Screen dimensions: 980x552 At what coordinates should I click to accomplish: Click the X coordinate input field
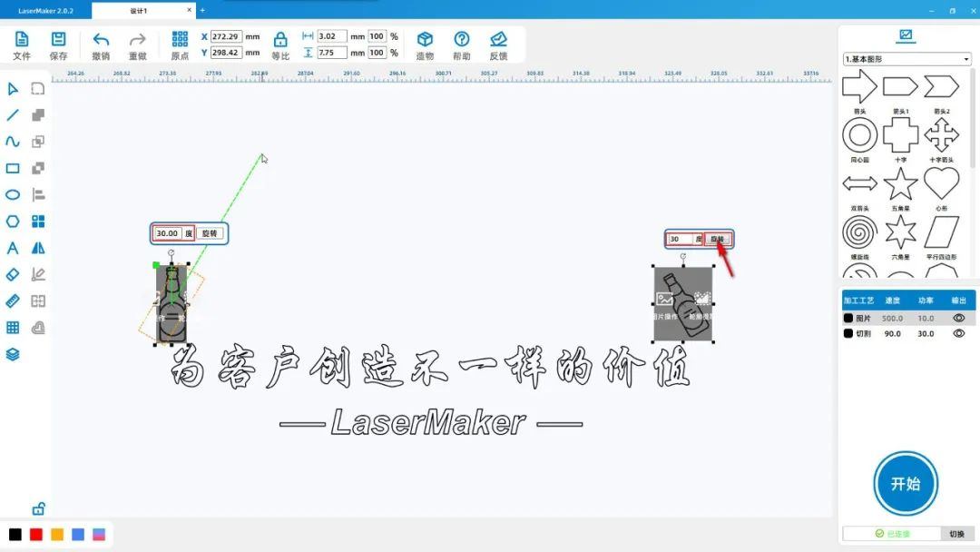[x=226, y=37]
